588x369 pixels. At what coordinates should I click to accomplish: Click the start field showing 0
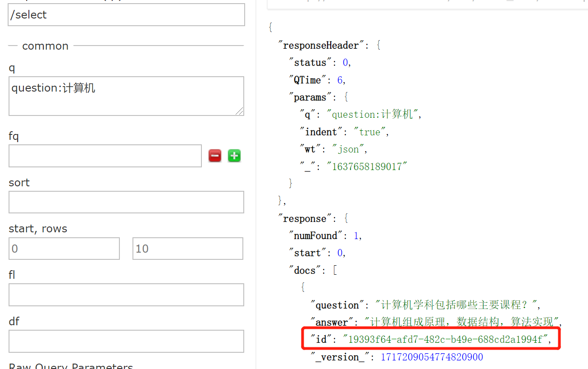[x=64, y=249]
